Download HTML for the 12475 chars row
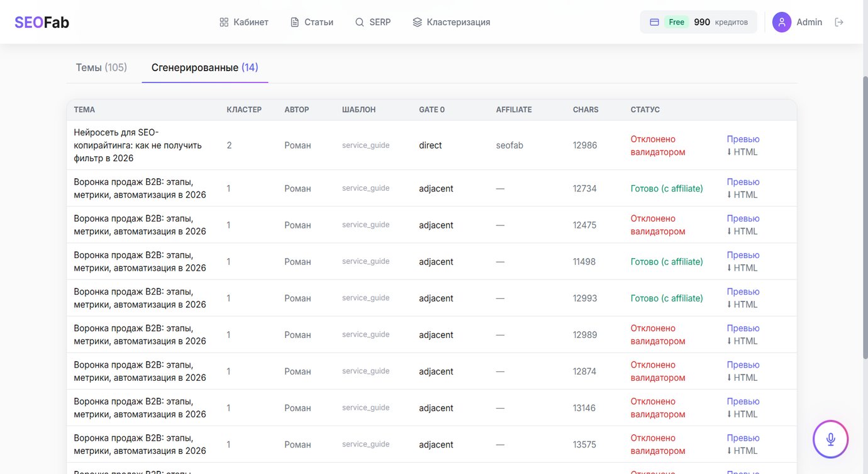Image resolution: width=868 pixels, height=474 pixels. pyautogui.click(x=742, y=231)
